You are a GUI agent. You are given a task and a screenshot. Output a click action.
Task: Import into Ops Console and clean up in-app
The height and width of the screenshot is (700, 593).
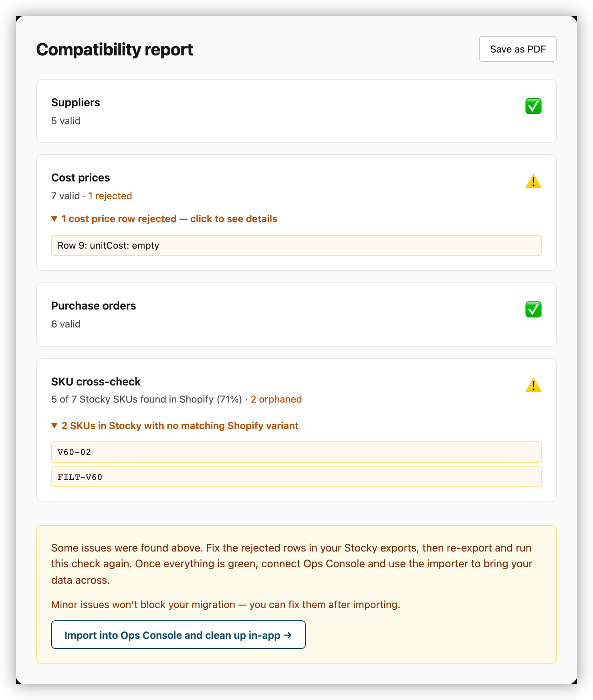point(178,635)
